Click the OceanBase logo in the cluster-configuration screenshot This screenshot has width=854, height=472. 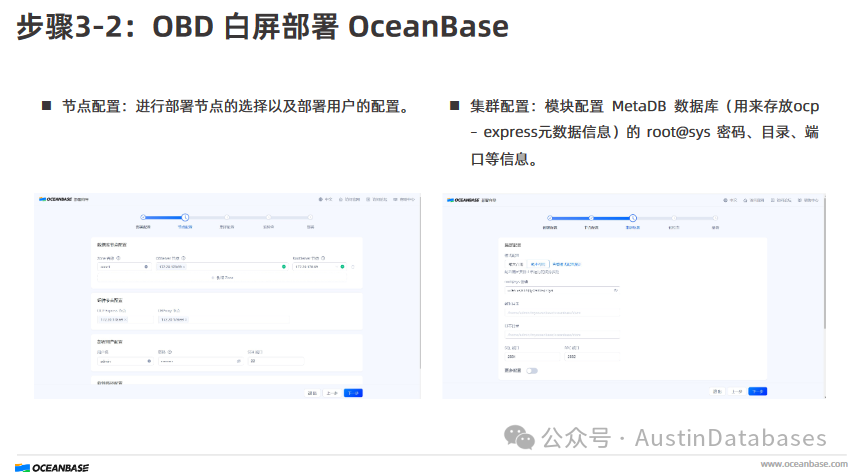(x=463, y=200)
